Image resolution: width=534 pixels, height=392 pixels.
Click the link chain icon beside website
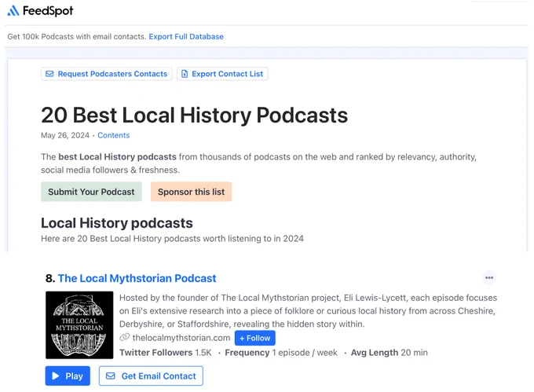click(124, 338)
